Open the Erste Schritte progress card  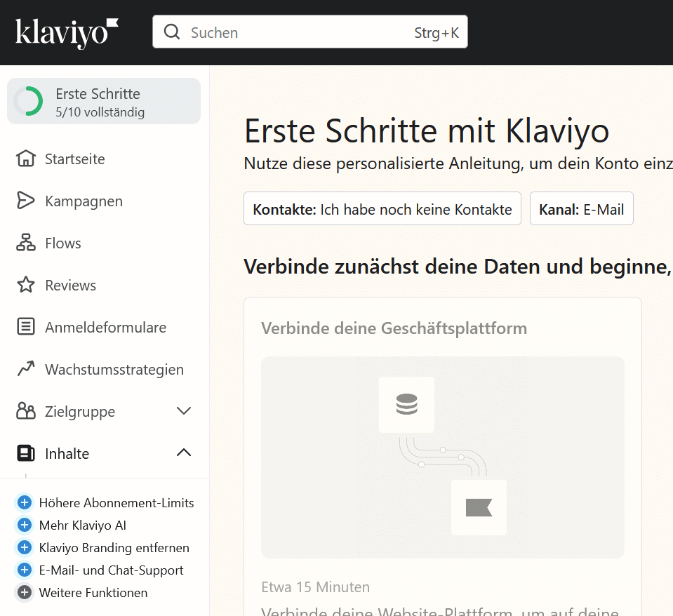[104, 101]
